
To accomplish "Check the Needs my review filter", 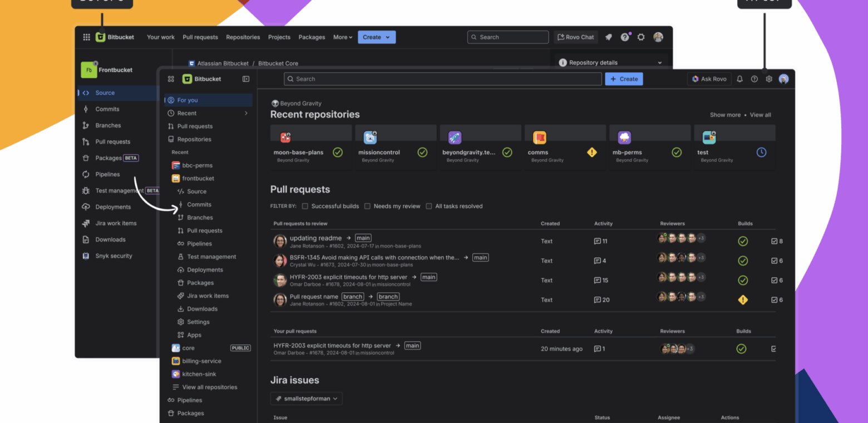I will [x=367, y=206].
